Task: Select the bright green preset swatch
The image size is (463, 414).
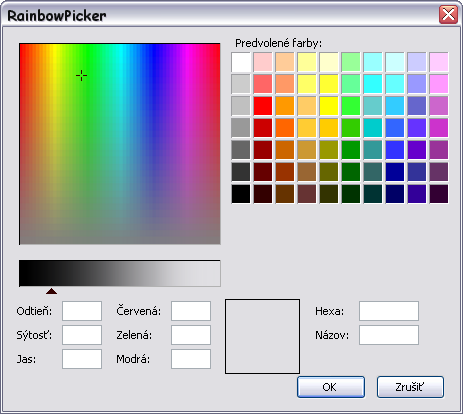Action: coord(351,106)
